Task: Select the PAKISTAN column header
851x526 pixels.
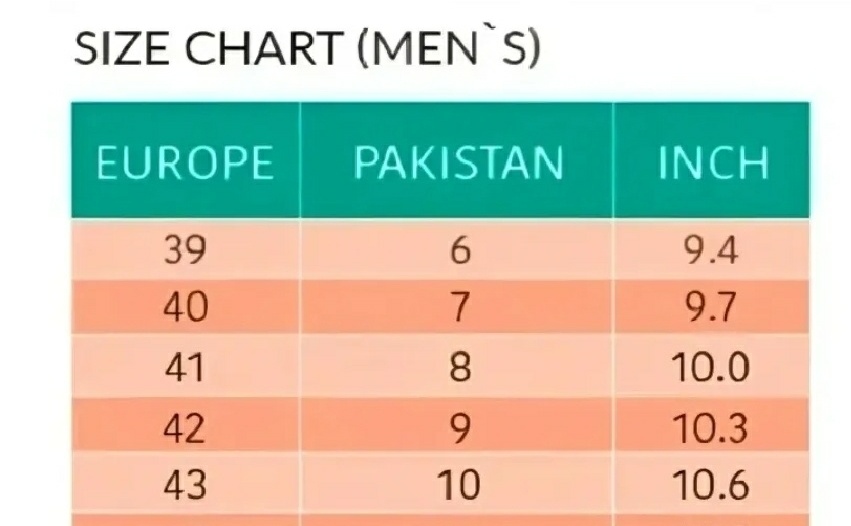Action: (457, 161)
